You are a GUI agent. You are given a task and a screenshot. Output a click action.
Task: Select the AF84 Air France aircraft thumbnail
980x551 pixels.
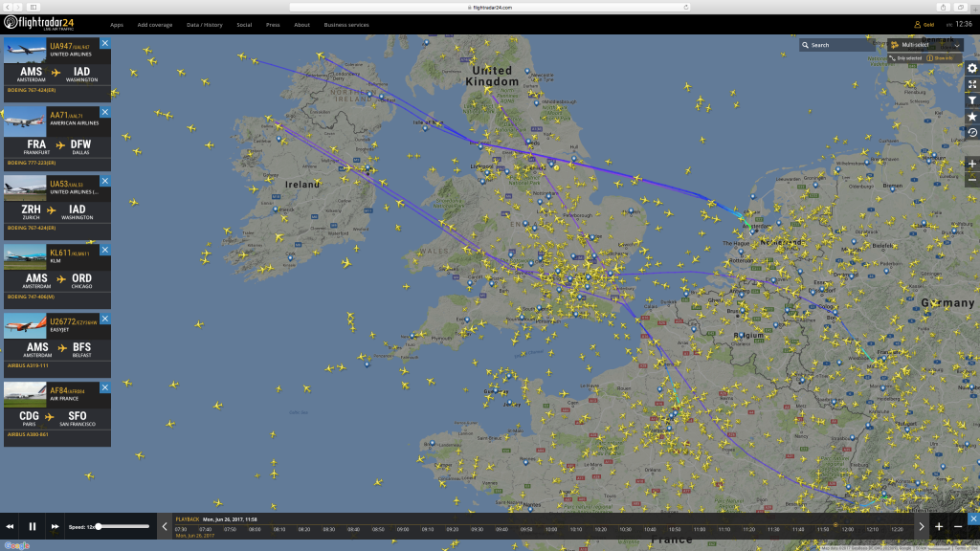pos(25,394)
